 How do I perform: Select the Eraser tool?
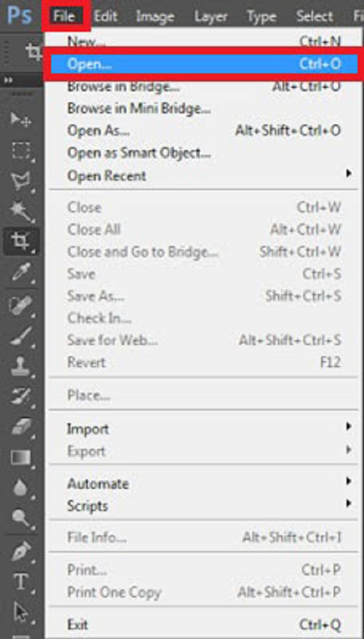click(20, 426)
